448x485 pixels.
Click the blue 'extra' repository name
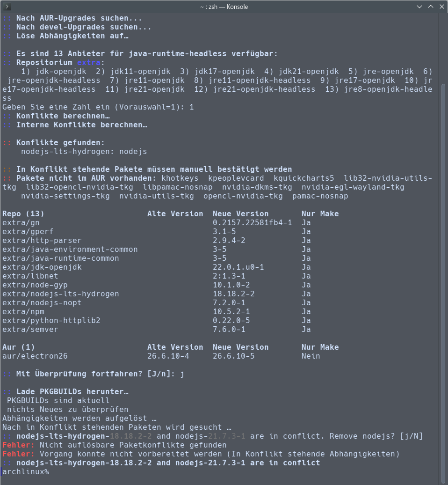click(x=89, y=62)
